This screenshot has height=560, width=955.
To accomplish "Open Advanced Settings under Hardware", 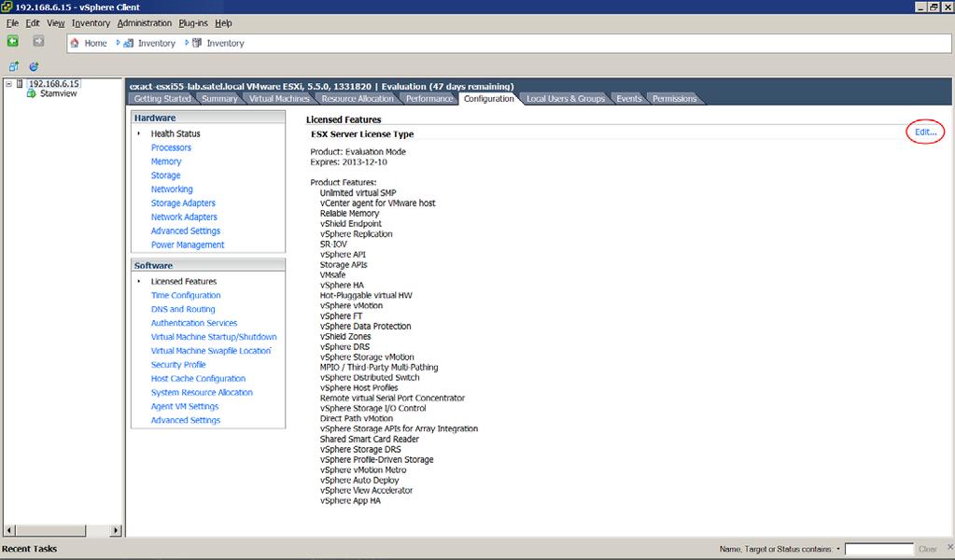I will [x=185, y=231].
